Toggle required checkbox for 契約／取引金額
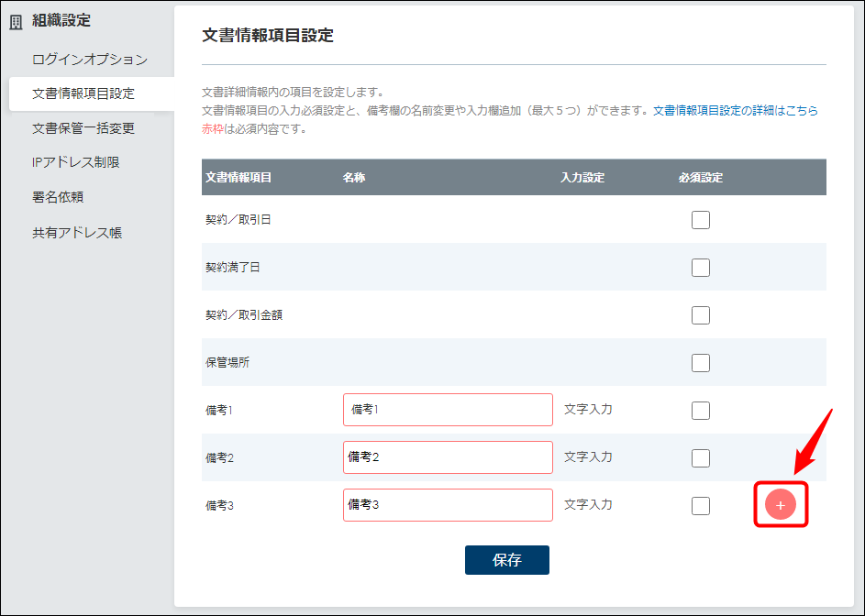This screenshot has height=616, width=865. click(x=701, y=315)
